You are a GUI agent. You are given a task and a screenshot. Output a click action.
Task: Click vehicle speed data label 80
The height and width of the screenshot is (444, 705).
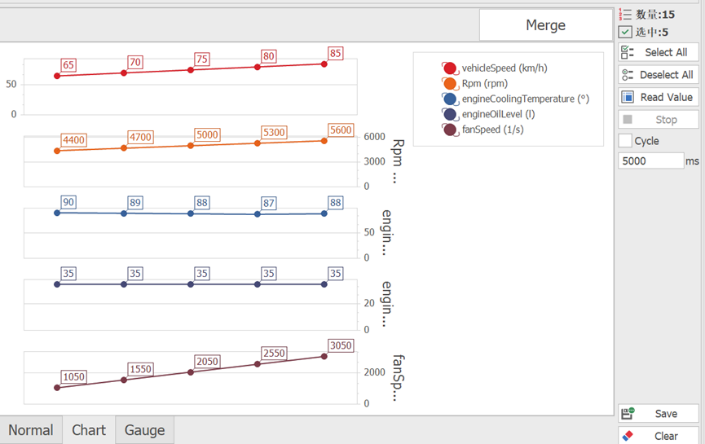click(x=269, y=56)
